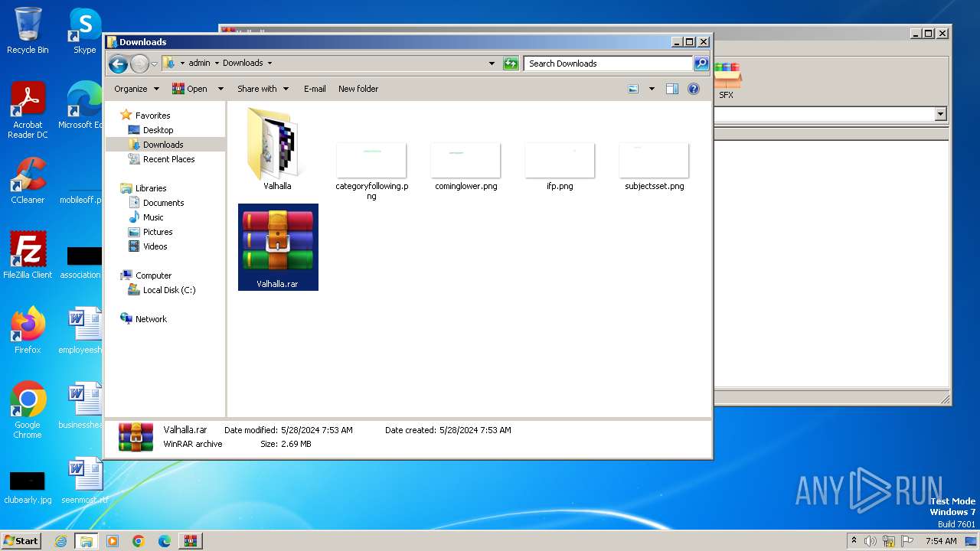This screenshot has height=551, width=980.
Task: Select the Valhalla.rar archive file
Action: point(278,247)
